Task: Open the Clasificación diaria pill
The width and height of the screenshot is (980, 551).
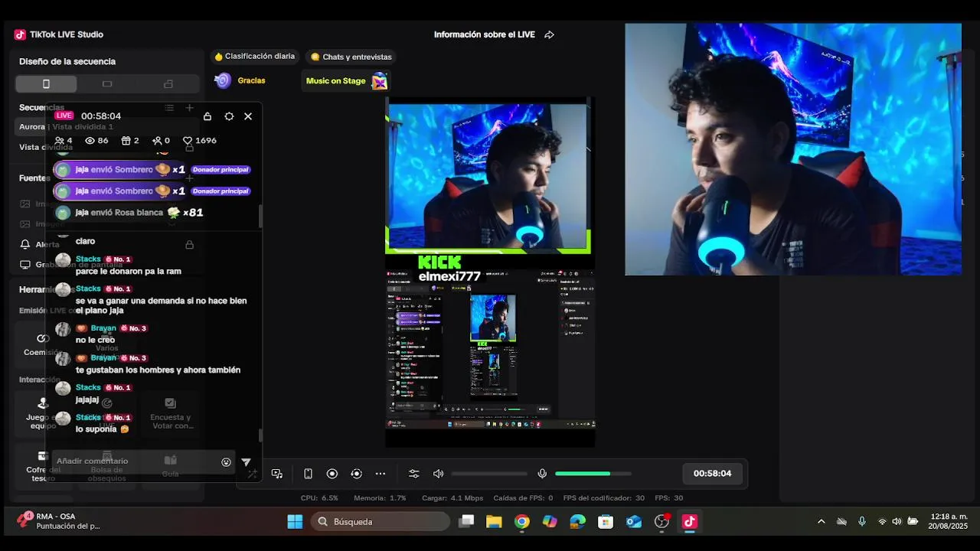Action: coord(254,57)
